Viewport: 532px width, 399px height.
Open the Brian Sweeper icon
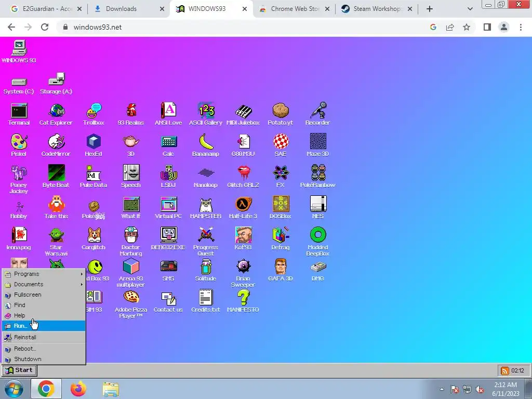[x=243, y=273]
